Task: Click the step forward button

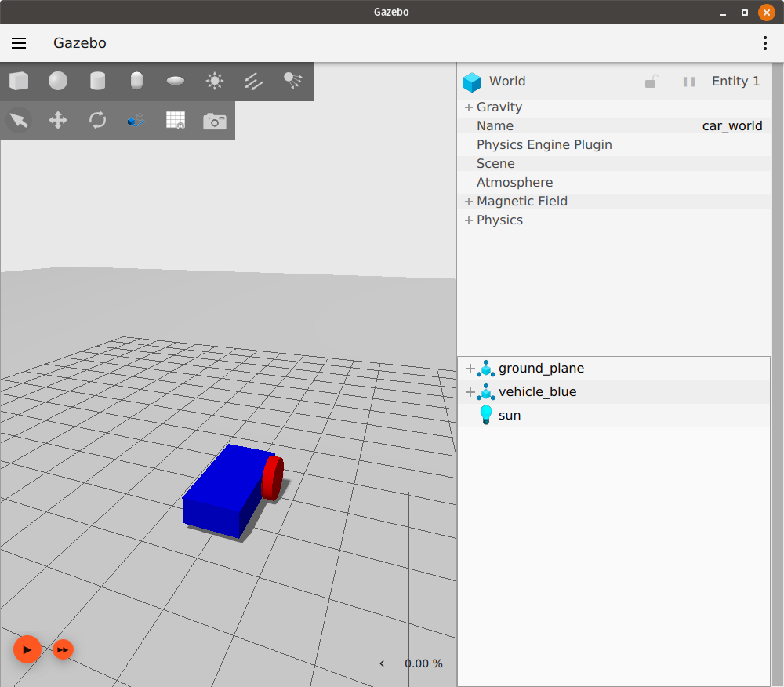Action: click(x=64, y=649)
